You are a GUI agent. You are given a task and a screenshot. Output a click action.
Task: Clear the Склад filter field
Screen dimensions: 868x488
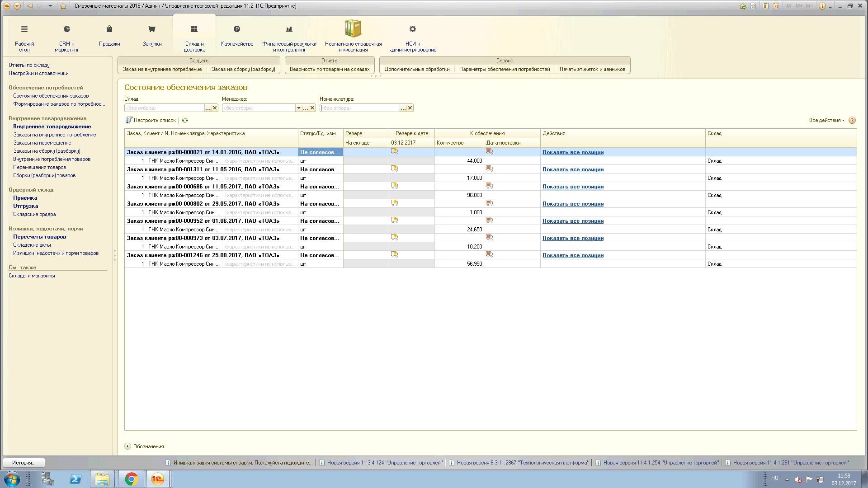coord(215,108)
